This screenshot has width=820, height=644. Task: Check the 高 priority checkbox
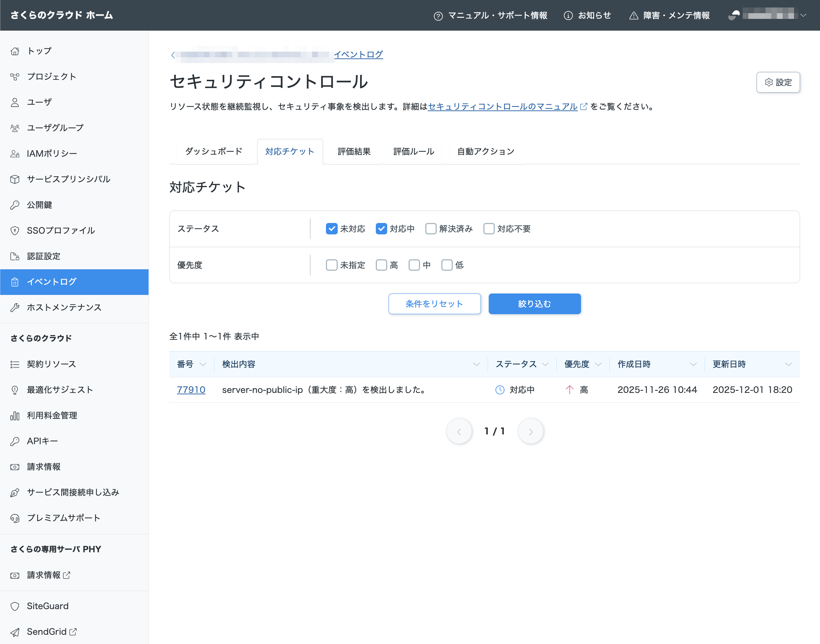(x=381, y=265)
